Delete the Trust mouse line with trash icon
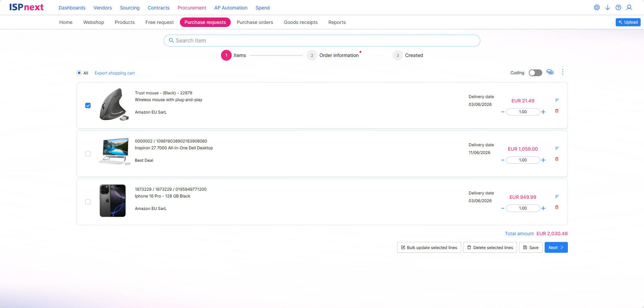This screenshot has height=308, width=644. [x=557, y=111]
